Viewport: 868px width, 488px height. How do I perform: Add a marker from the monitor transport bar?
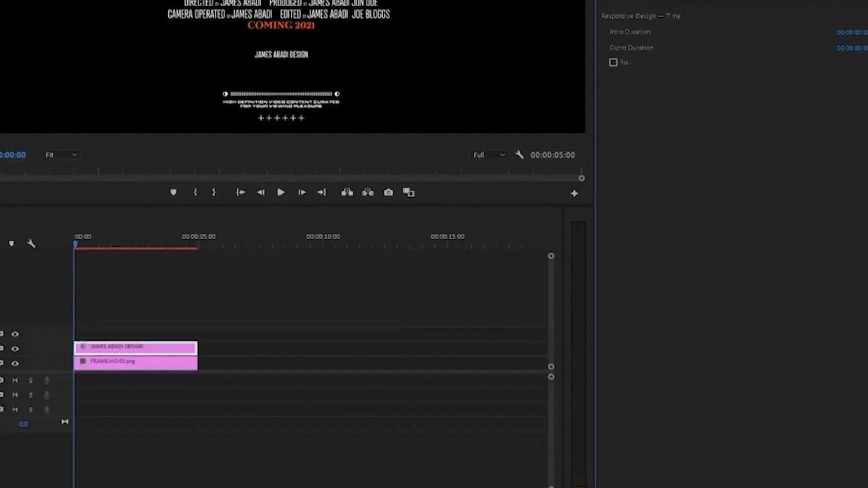click(174, 192)
